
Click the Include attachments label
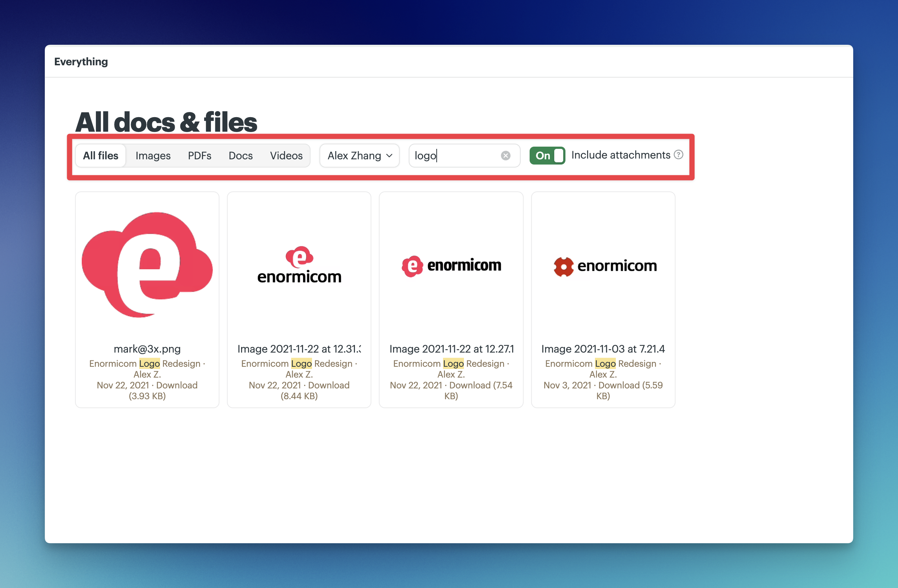[621, 155]
